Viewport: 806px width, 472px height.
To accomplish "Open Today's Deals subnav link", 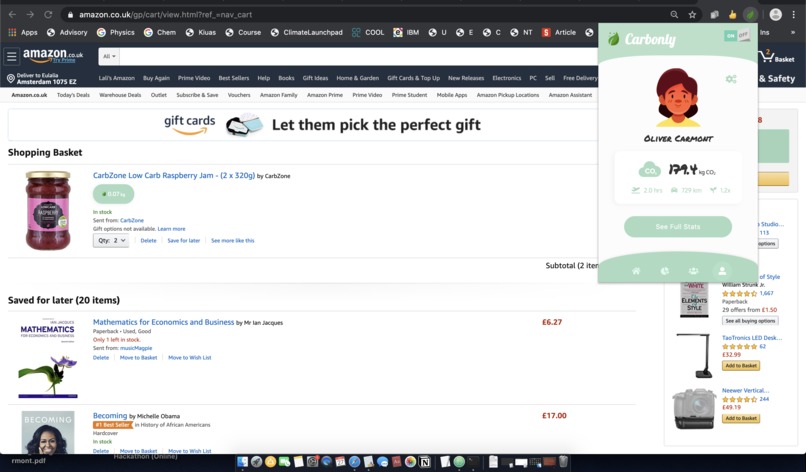I will (73, 95).
